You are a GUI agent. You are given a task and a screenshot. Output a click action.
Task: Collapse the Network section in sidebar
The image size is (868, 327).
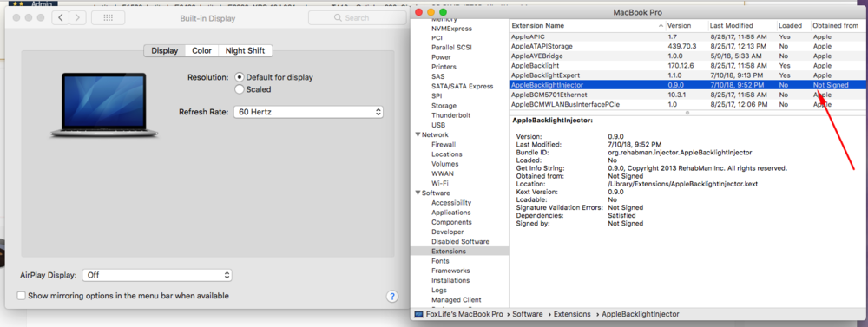[x=418, y=134]
